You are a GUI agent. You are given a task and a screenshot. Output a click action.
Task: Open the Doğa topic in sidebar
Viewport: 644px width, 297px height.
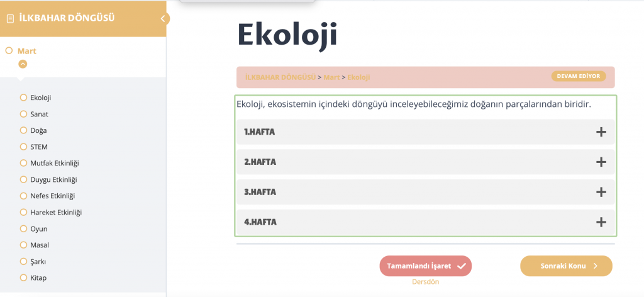point(38,130)
